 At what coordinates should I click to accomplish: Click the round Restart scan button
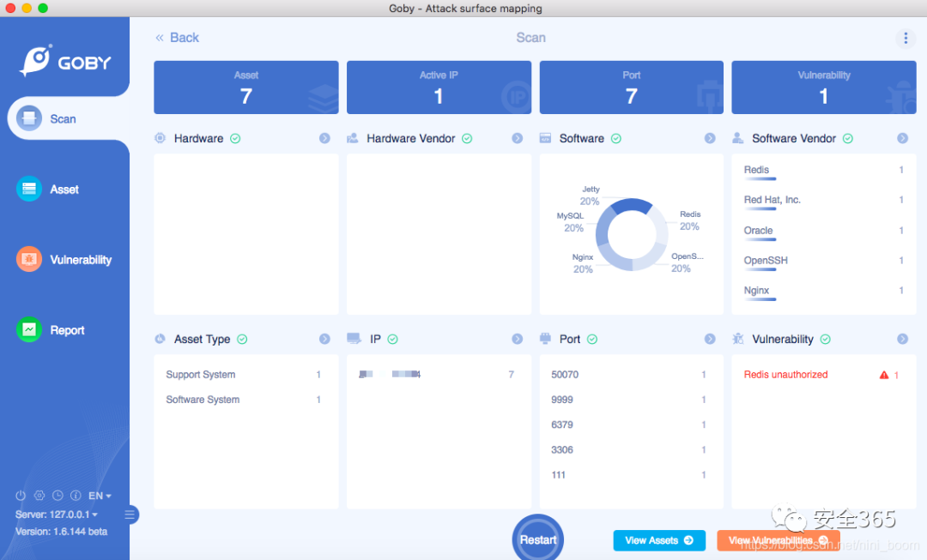coord(538,539)
